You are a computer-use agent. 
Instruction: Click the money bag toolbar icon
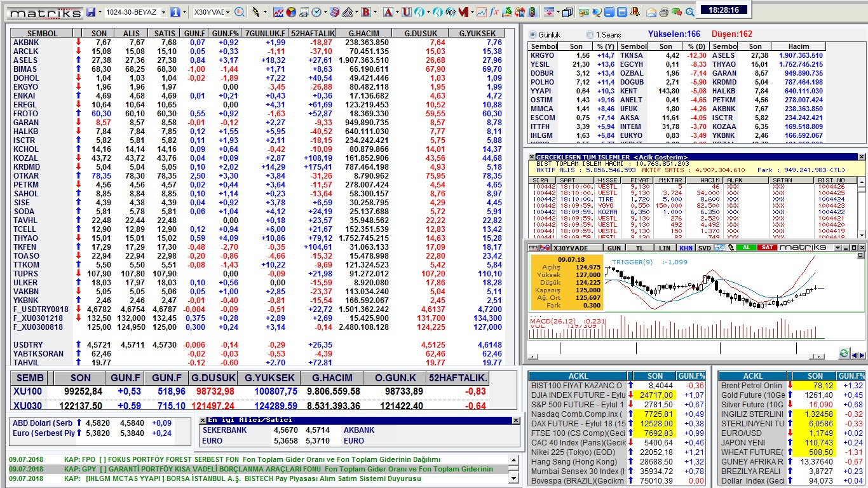(508, 12)
